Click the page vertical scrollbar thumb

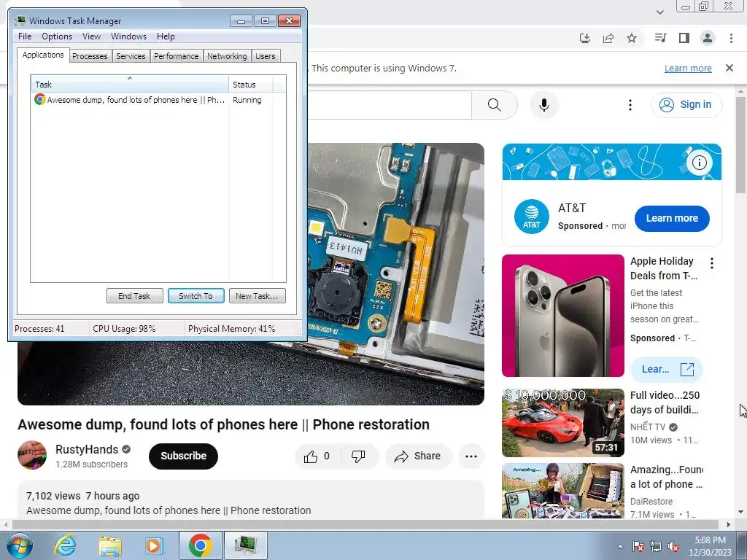point(740,144)
